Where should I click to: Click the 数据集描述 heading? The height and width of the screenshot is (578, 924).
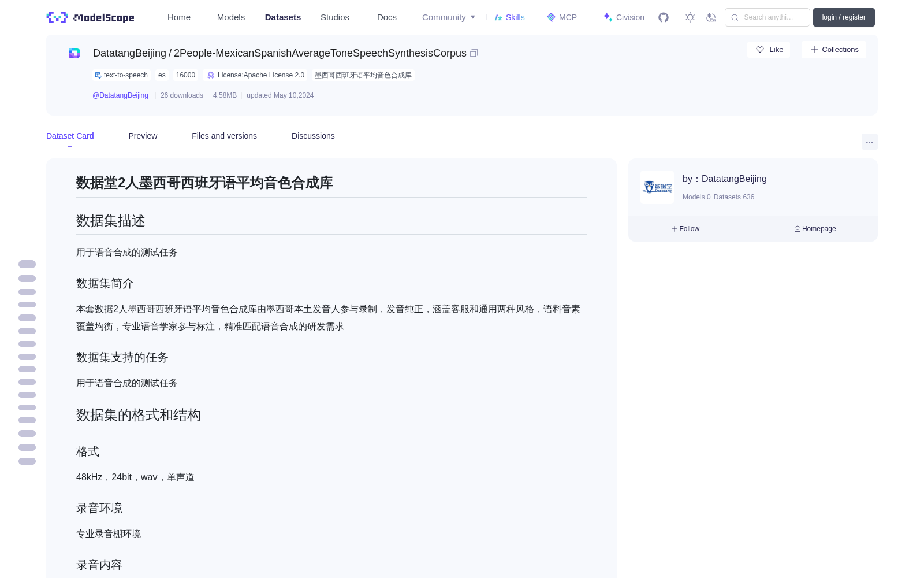pyautogui.click(x=110, y=221)
